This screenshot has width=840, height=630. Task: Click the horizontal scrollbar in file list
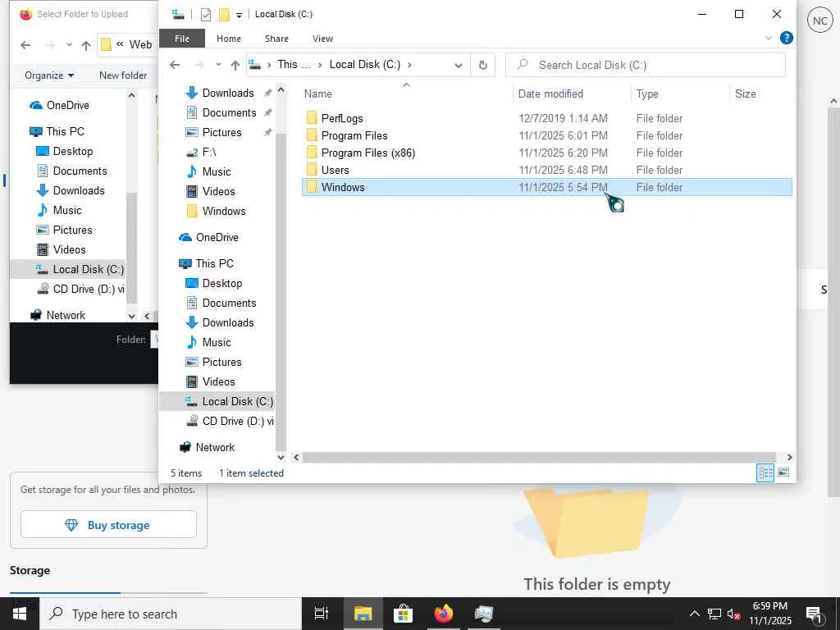539,457
